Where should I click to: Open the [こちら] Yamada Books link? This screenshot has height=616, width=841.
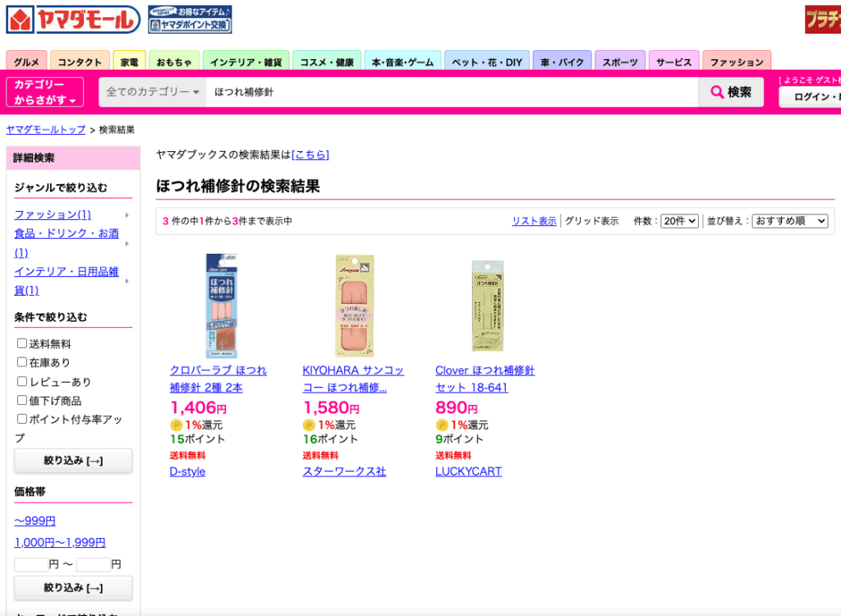[310, 154]
